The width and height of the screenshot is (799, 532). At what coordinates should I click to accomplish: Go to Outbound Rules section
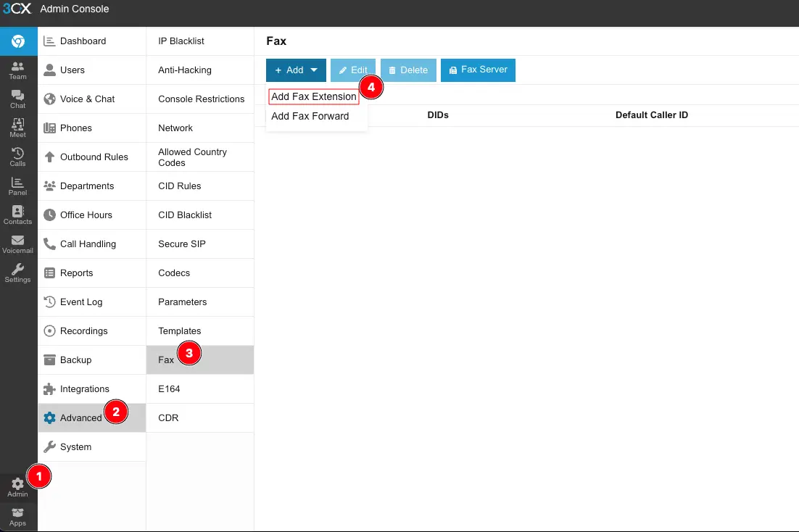(94, 157)
